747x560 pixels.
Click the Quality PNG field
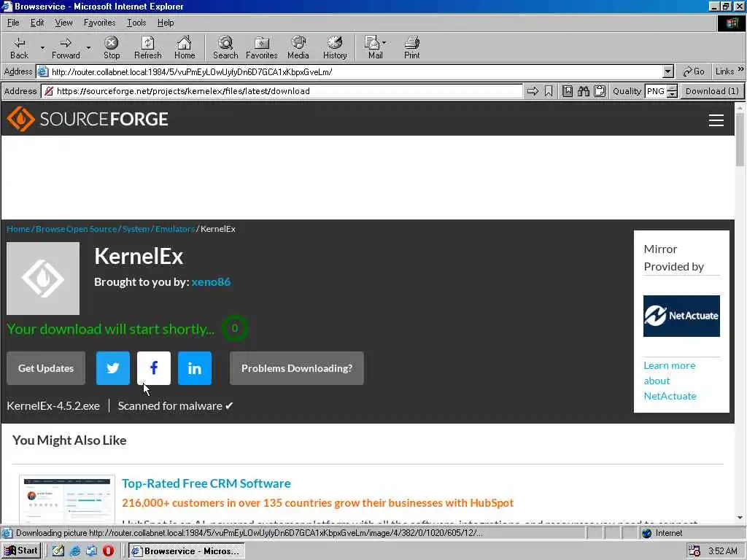coord(656,91)
